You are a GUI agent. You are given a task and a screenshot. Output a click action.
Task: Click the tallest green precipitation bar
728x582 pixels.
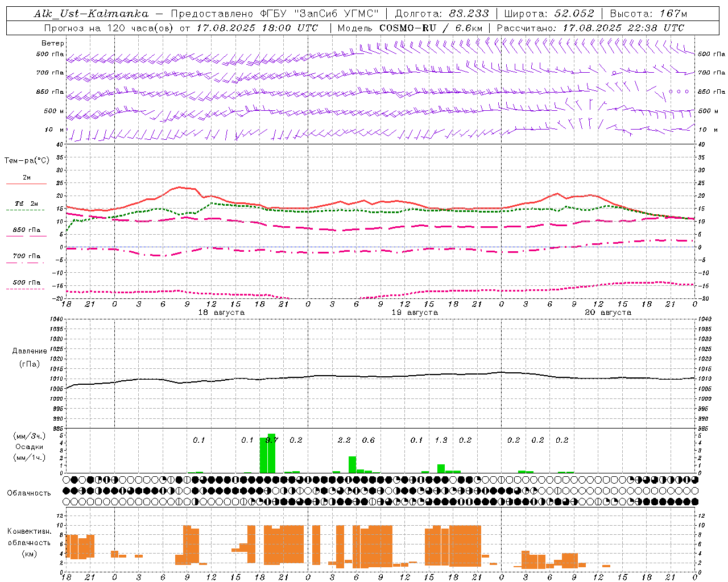pyautogui.click(x=271, y=453)
